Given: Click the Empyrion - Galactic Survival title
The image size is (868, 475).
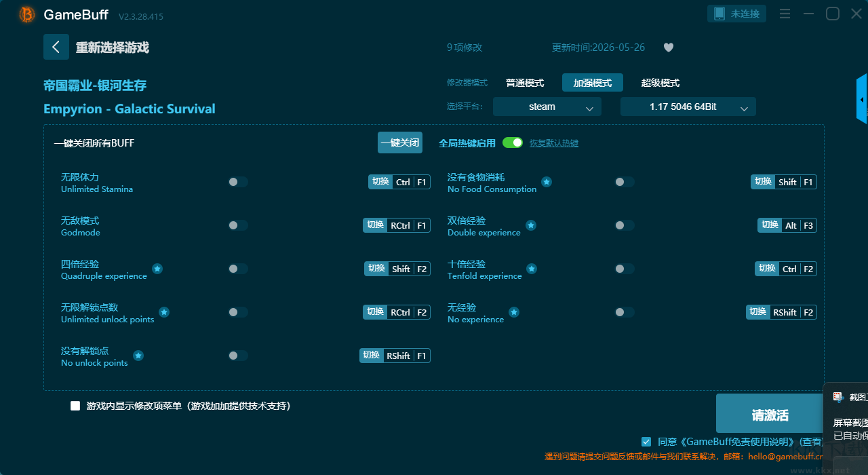Looking at the screenshot, I should 130,109.
